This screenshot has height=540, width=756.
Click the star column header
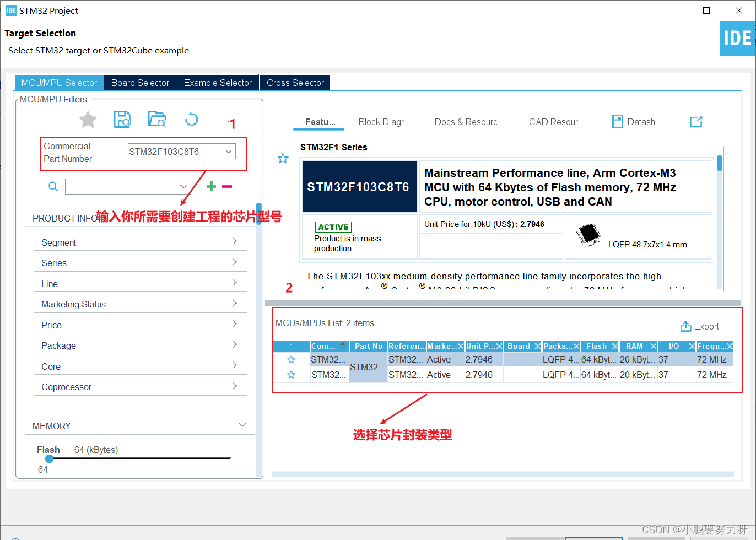pyautogui.click(x=291, y=346)
